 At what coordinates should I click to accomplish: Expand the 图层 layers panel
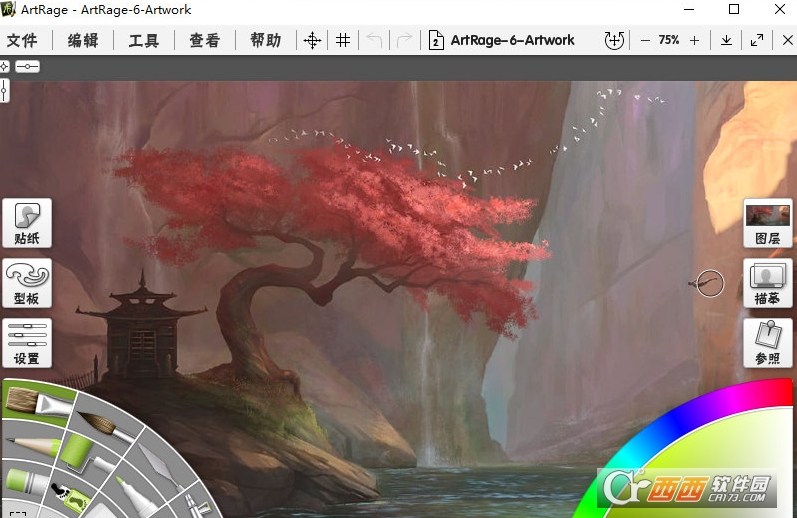pyautogui.click(x=768, y=222)
